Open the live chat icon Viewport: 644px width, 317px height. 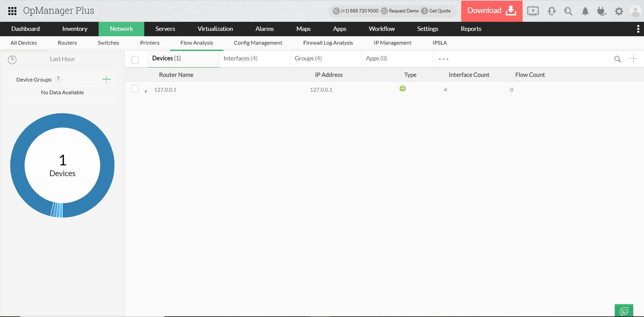(x=624, y=311)
